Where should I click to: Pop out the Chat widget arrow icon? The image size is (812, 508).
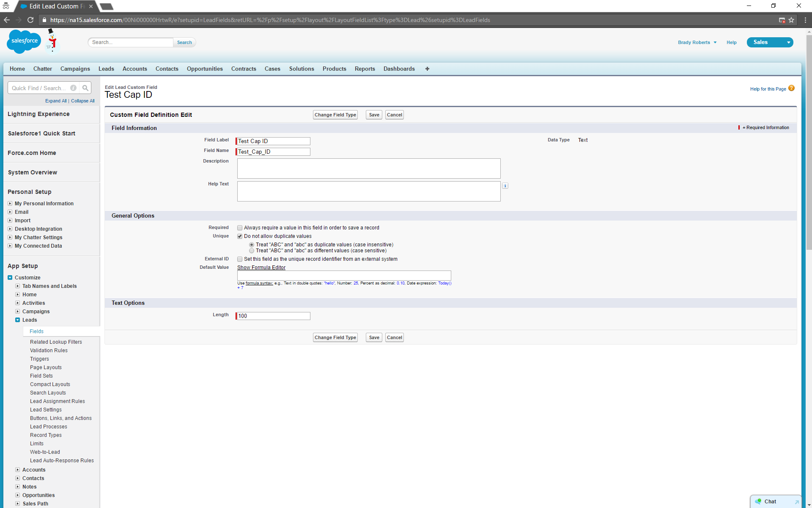796,502
